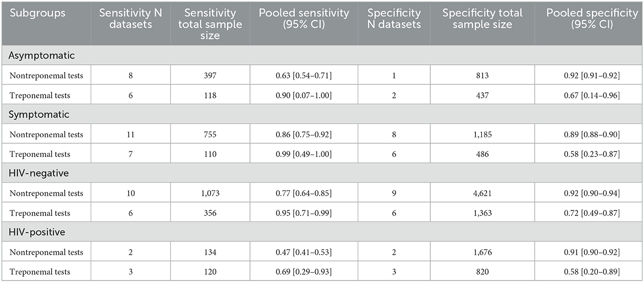The width and height of the screenshot is (644, 282).
Task: Click Treponemal tests under HIV-positive
Action: pyautogui.click(x=40, y=272)
